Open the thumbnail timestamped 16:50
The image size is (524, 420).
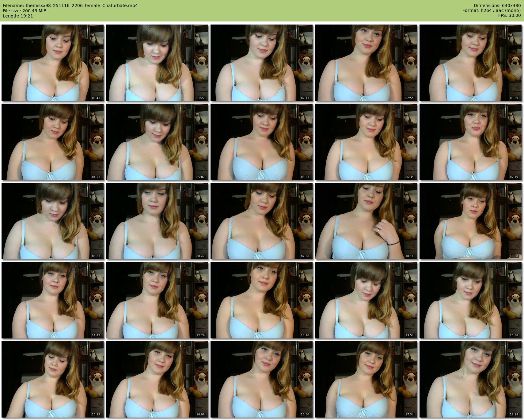pos(261,379)
